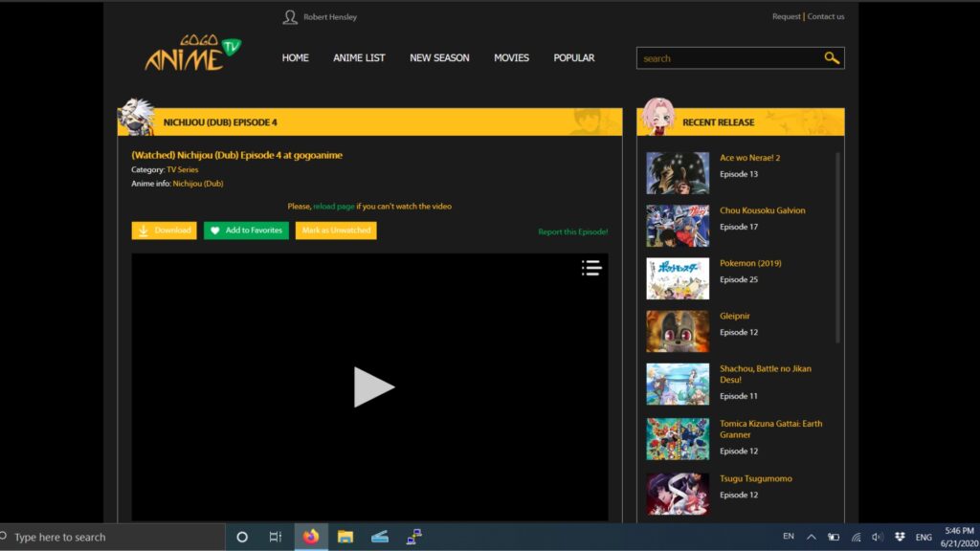Screen dimensions: 980x551
Task: Click the Tsugu Tsugumomo title
Action: coord(756,478)
